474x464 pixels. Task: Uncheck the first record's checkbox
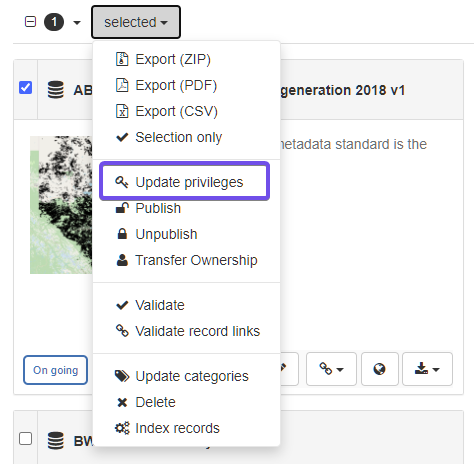[26, 88]
